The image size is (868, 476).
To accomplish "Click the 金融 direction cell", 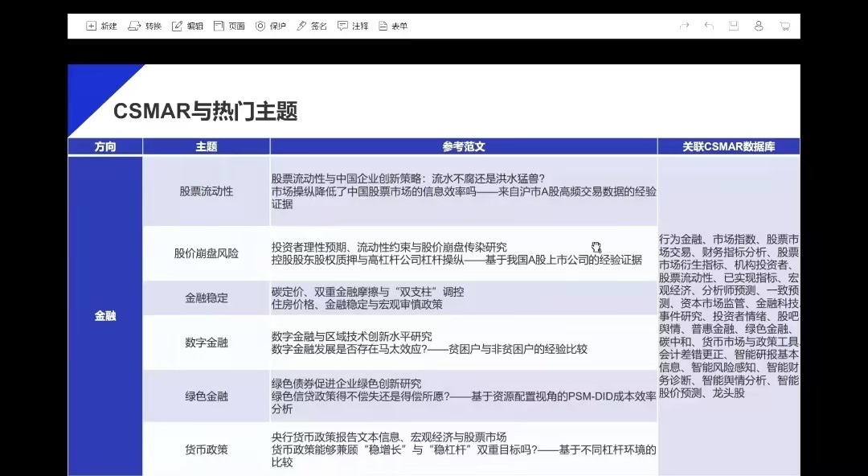I will (x=105, y=316).
